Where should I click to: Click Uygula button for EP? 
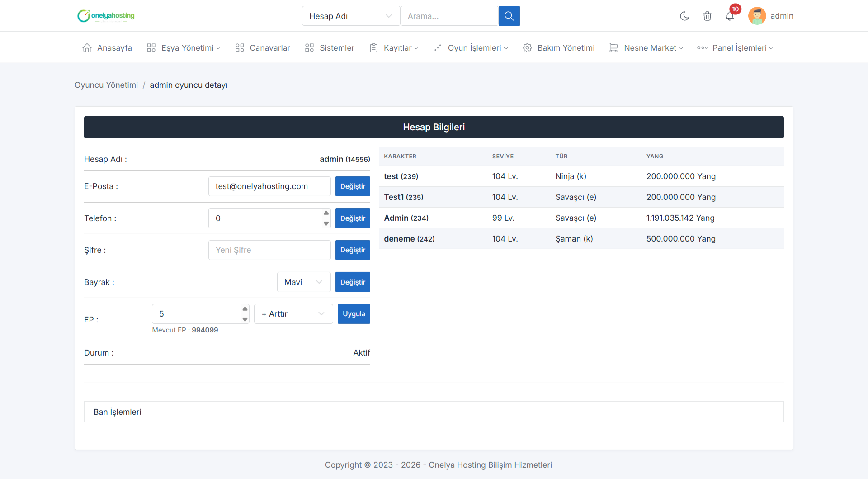[x=354, y=314]
